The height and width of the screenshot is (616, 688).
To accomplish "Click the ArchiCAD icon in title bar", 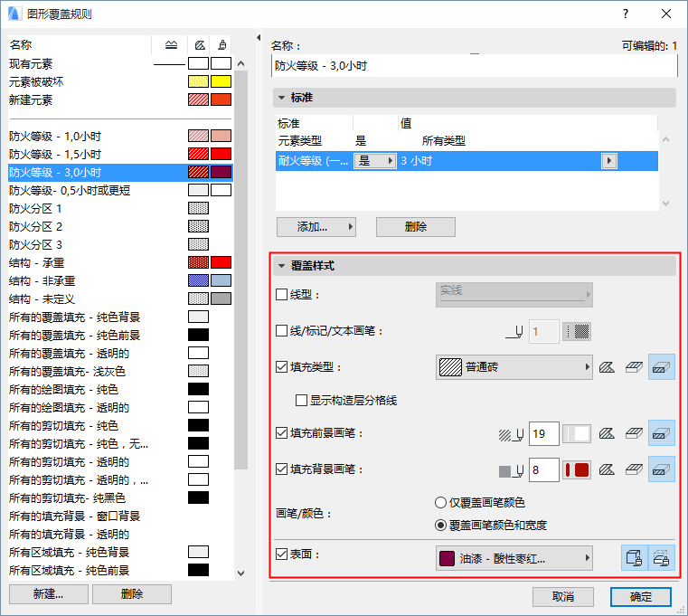I will (x=14, y=14).
